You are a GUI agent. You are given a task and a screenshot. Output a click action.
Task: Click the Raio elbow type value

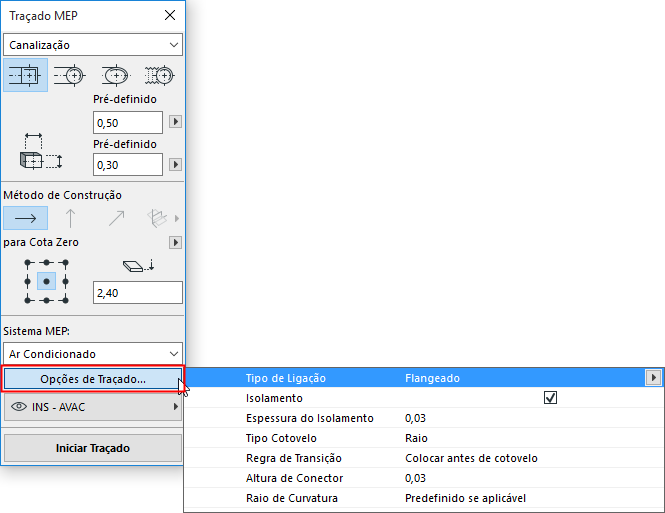click(x=416, y=438)
